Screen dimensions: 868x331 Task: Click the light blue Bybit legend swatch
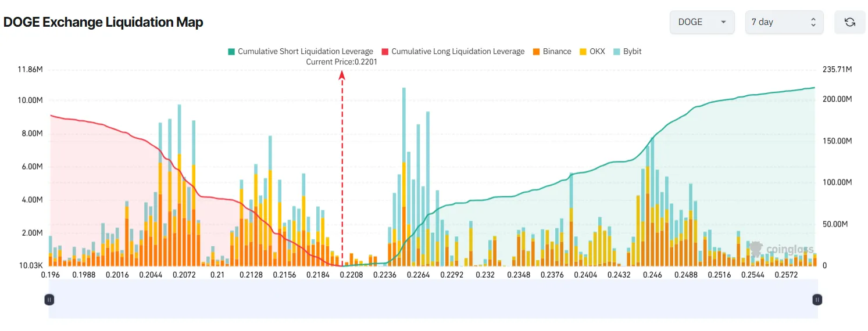[x=617, y=52]
